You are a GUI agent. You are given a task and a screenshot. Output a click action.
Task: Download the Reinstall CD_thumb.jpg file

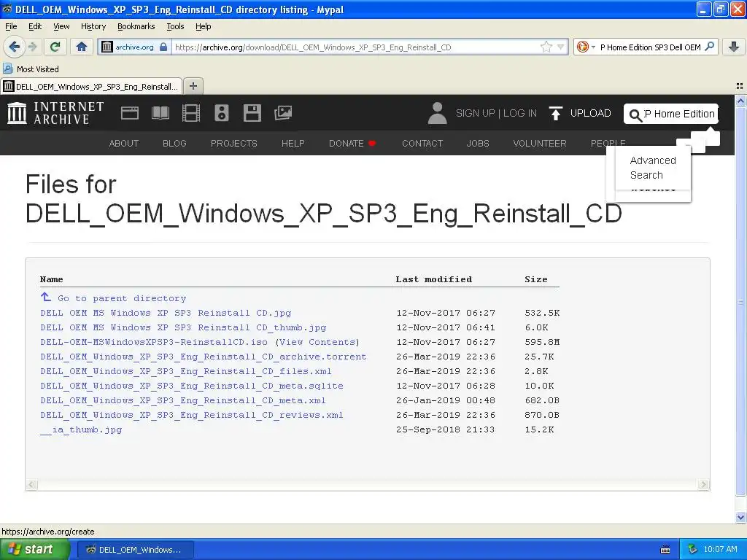(183, 327)
